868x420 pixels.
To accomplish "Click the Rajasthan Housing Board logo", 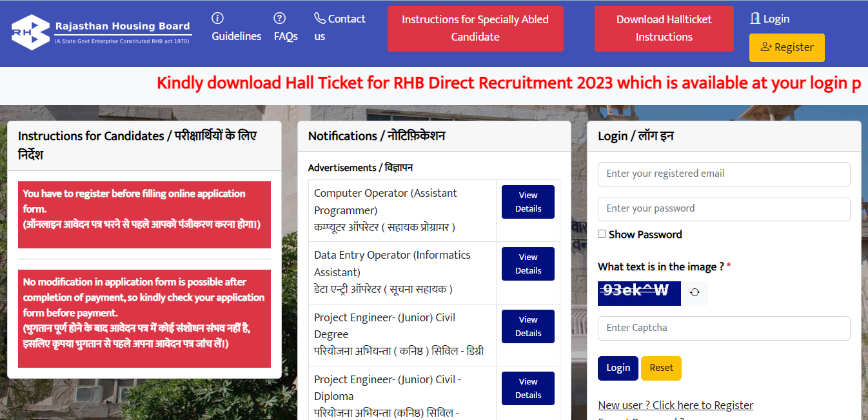I will click(102, 32).
